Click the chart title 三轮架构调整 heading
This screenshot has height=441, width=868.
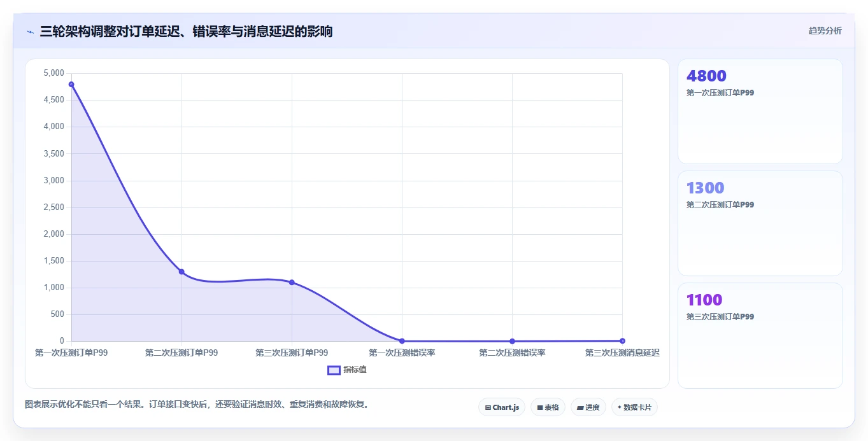[186, 31]
